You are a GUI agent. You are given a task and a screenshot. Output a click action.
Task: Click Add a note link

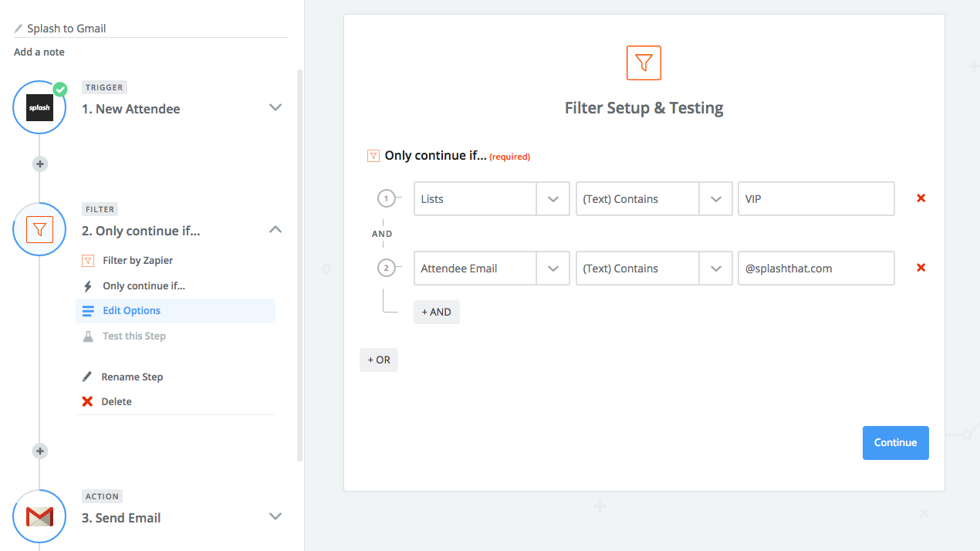point(39,52)
